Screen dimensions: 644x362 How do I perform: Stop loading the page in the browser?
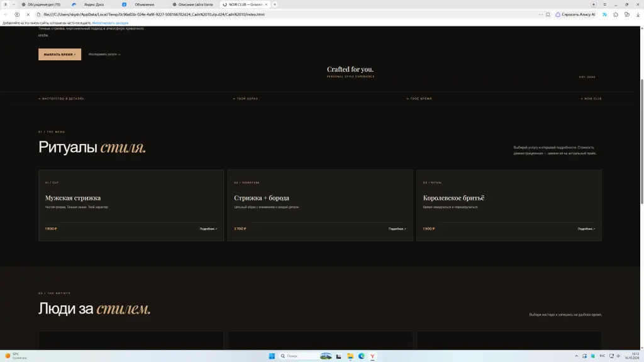coord(28,14)
